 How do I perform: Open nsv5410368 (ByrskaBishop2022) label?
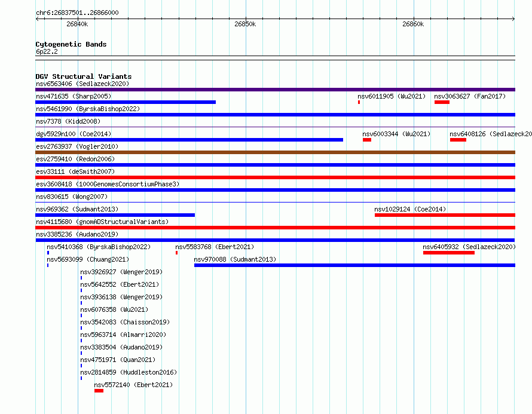tap(99, 247)
